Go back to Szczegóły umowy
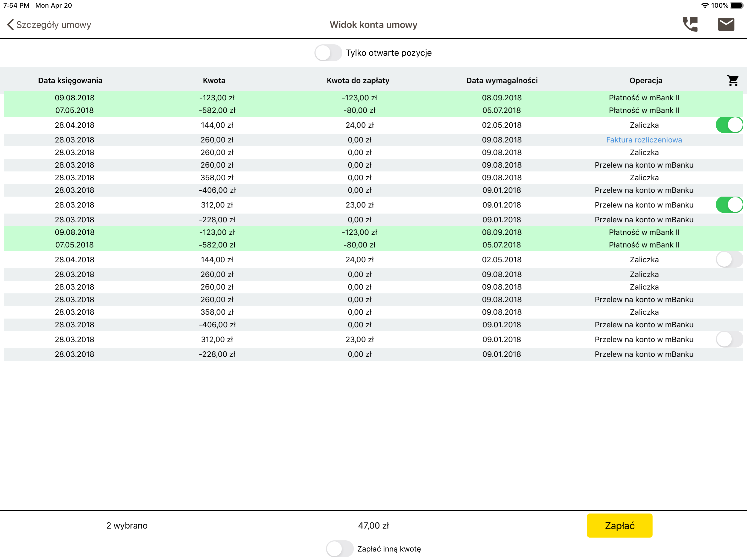Viewport: 747px width, 560px height. (x=53, y=25)
